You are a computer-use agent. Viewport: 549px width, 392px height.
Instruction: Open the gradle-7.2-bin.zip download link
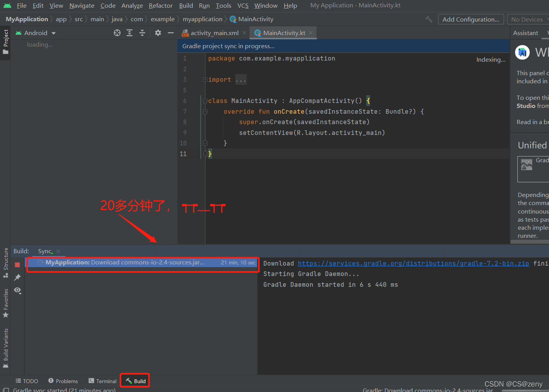pyautogui.click(x=413, y=263)
